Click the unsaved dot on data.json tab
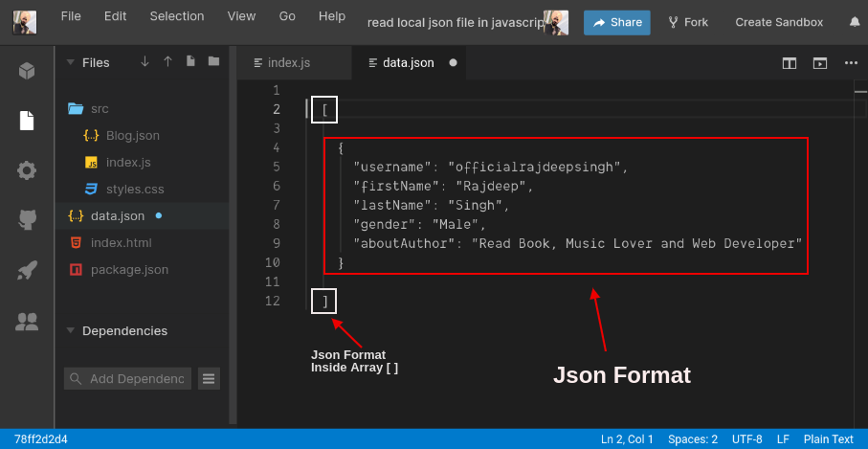 pos(453,62)
